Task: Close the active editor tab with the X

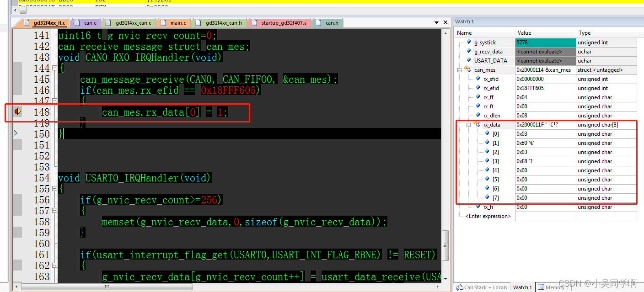Action: 445,22
